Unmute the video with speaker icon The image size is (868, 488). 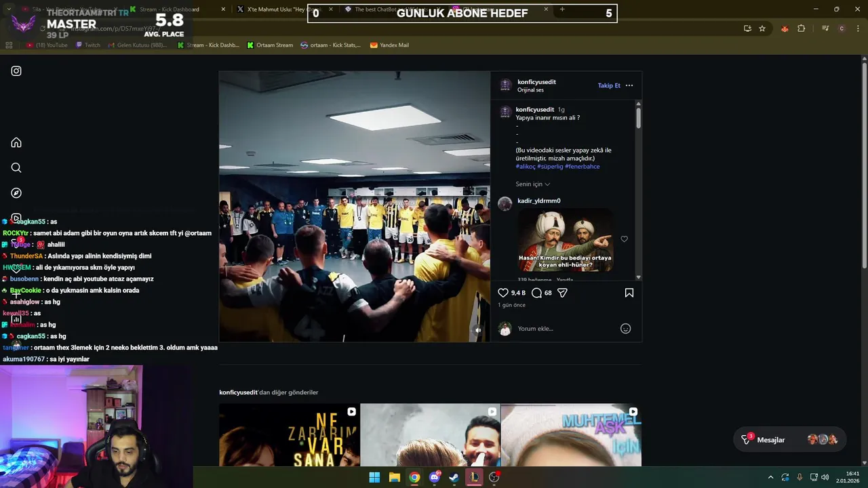[x=478, y=330]
